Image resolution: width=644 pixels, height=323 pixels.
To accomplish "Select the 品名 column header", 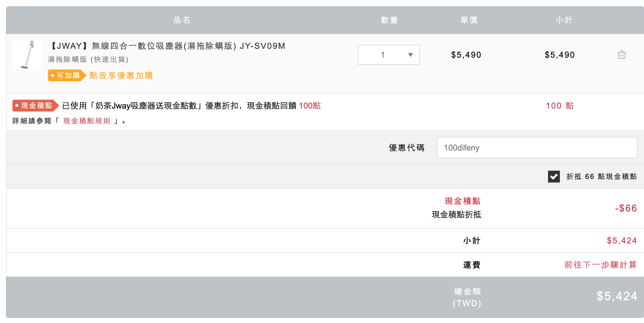I will 182,20.
